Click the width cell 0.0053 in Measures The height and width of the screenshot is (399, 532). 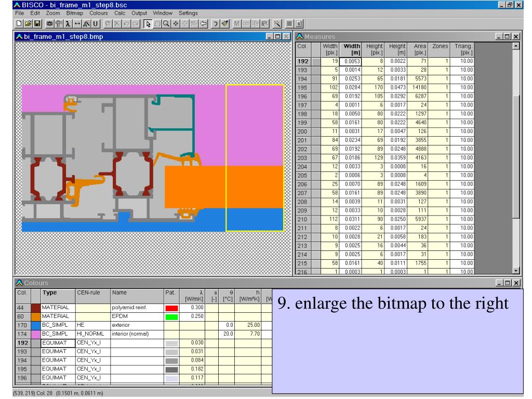(350, 61)
